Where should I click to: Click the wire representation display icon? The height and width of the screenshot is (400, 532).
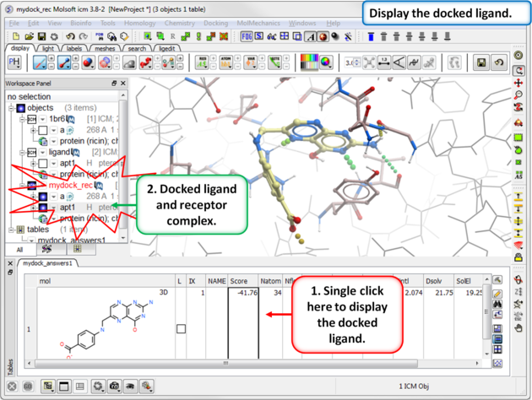tap(40, 62)
